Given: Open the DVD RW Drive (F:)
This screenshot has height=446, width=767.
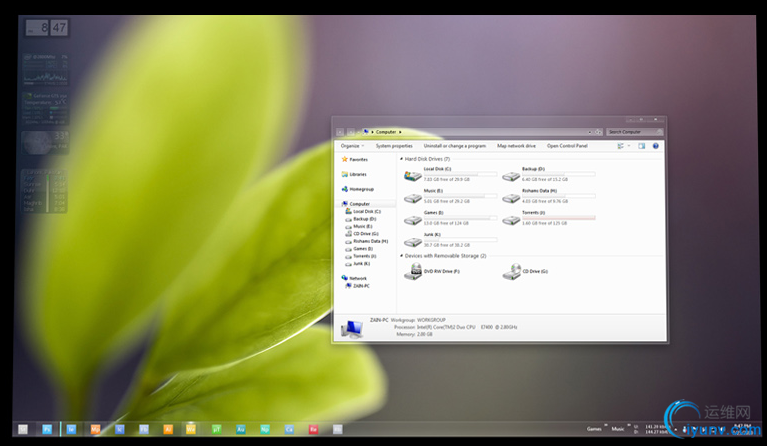Looking at the screenshot, I should point(412,272).
